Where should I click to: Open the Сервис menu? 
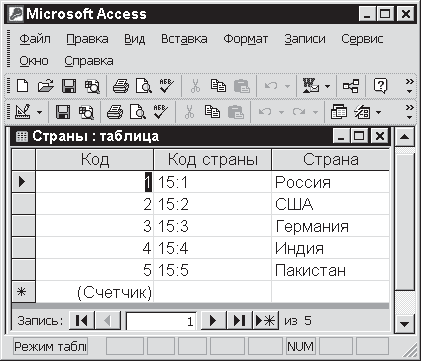tap(362, 39)
